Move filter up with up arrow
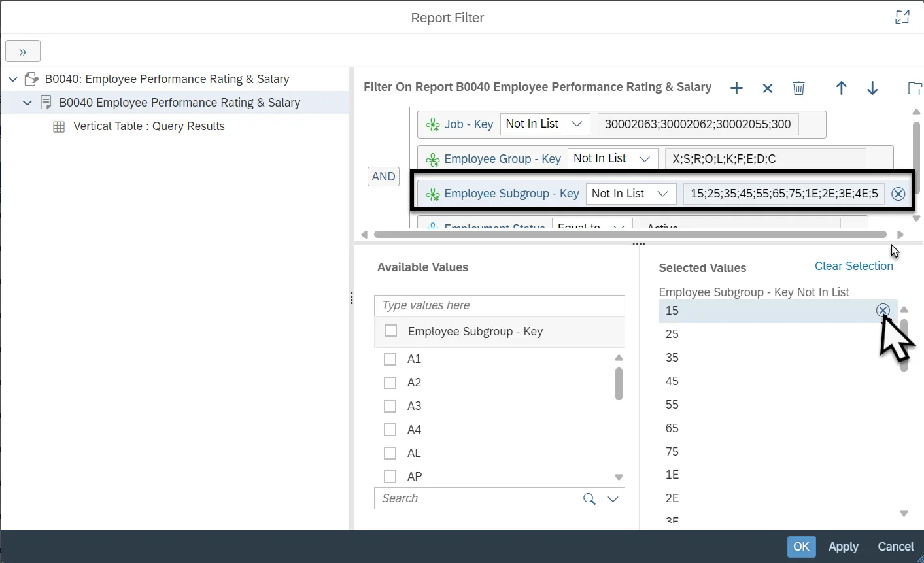 click(842, 88)
